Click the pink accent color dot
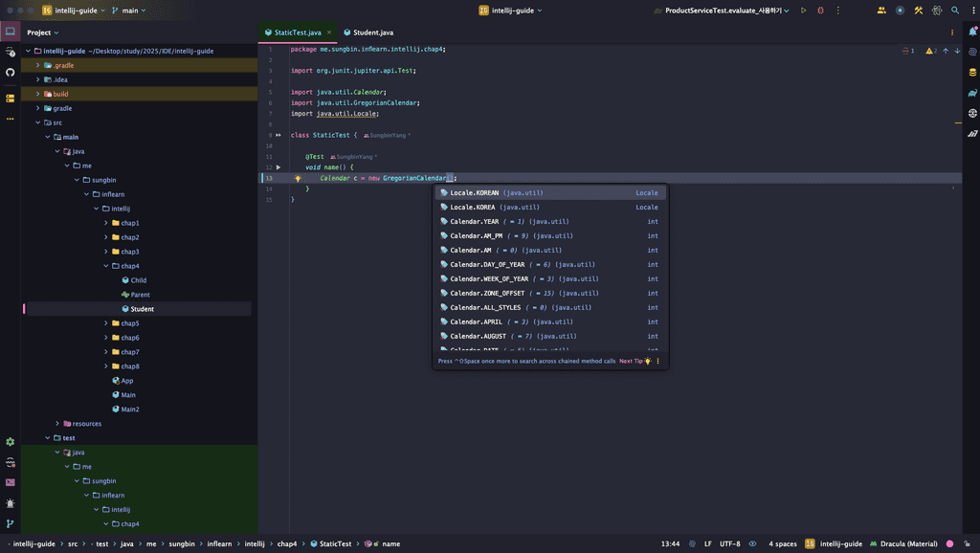The image size is (980, 553). [950, 543]
